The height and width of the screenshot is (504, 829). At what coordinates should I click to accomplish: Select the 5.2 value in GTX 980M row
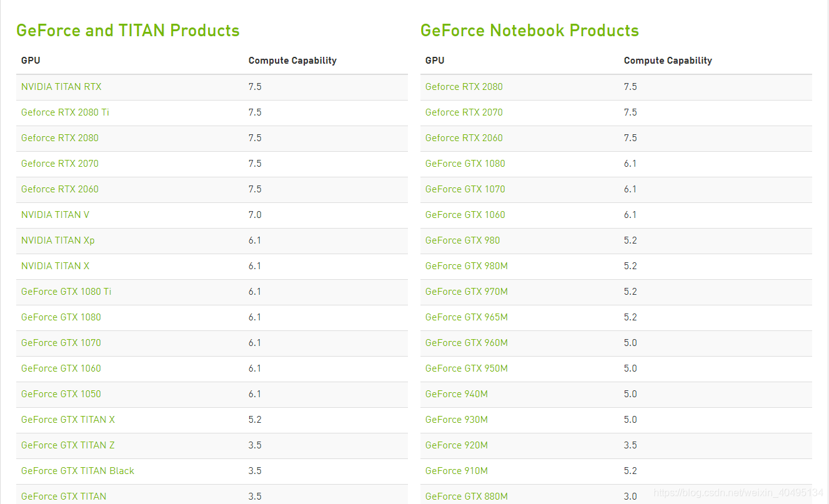coord(630,266)
